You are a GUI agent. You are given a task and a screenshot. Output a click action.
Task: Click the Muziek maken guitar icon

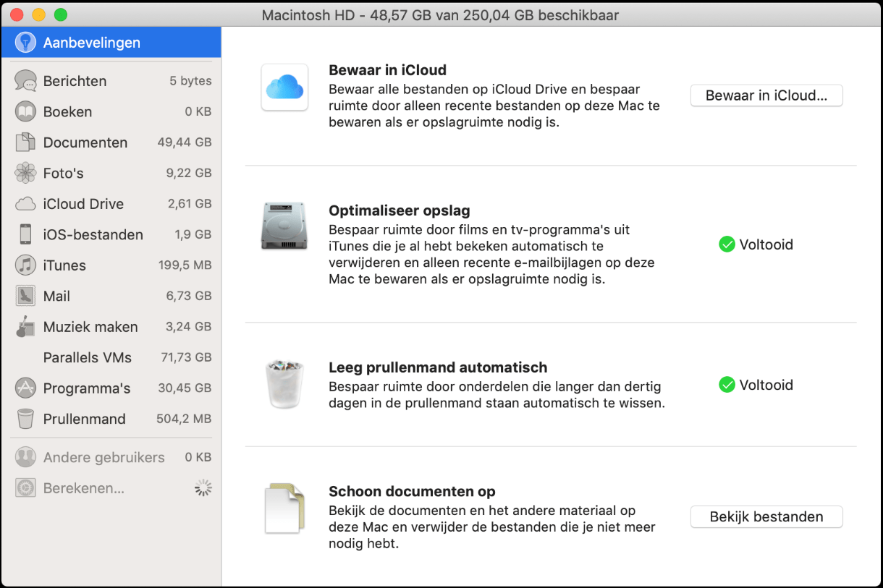click(x=25, y=326)
